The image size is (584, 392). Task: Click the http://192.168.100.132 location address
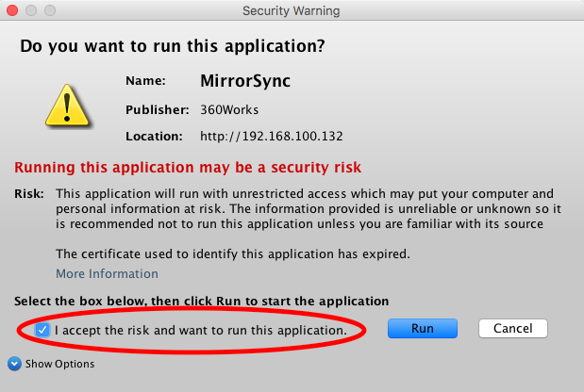(x=271, y=136)
